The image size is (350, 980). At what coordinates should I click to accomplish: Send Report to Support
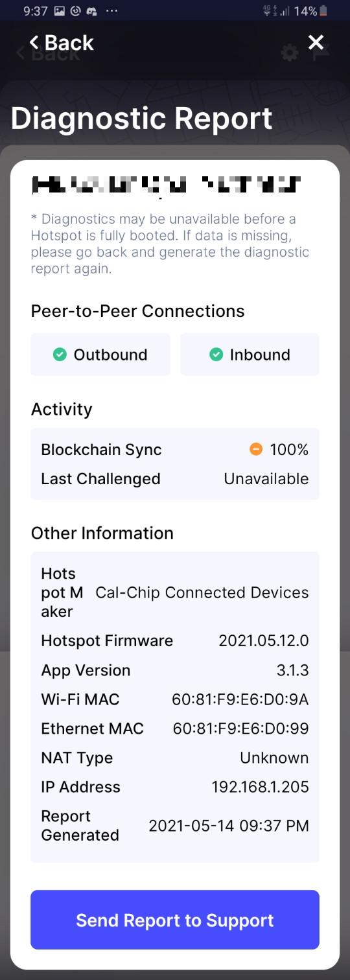[x=175, y=920]
